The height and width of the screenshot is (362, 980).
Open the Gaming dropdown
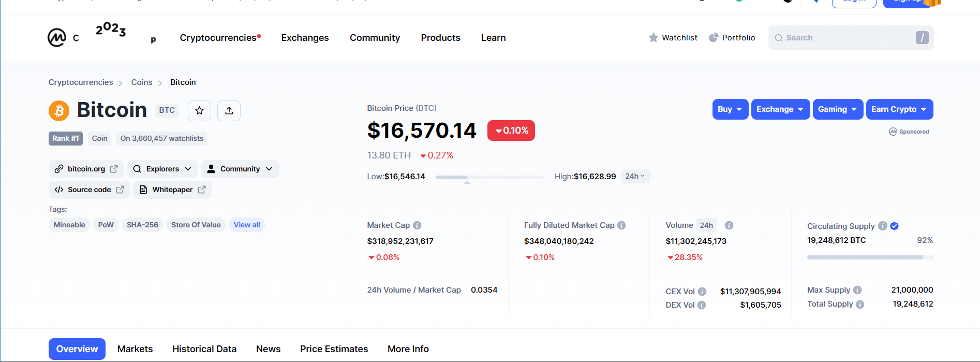coord(838,109)
